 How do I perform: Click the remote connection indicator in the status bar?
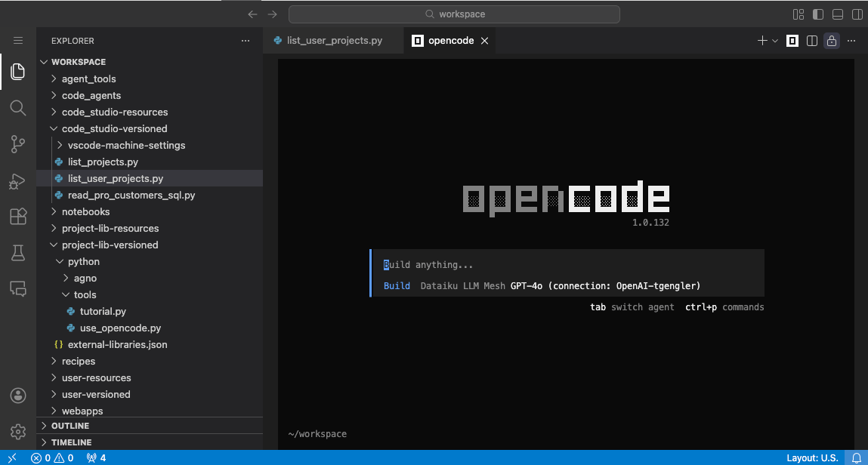click(12, 457)
